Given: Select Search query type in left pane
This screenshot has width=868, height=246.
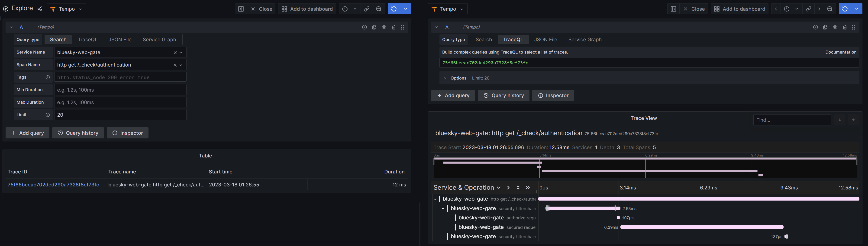Looking at the screenshot, I should (58, 40).
